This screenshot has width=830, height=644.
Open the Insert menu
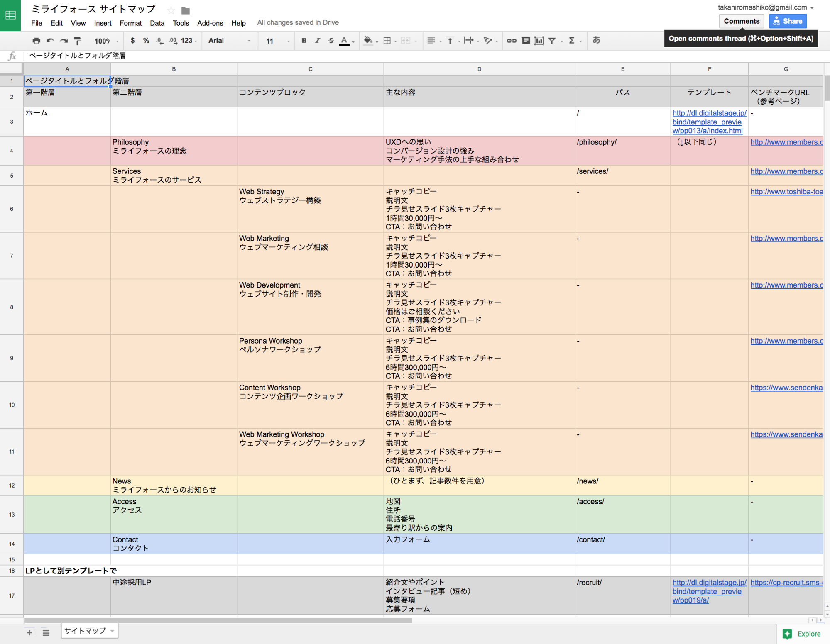click(103, 23)
